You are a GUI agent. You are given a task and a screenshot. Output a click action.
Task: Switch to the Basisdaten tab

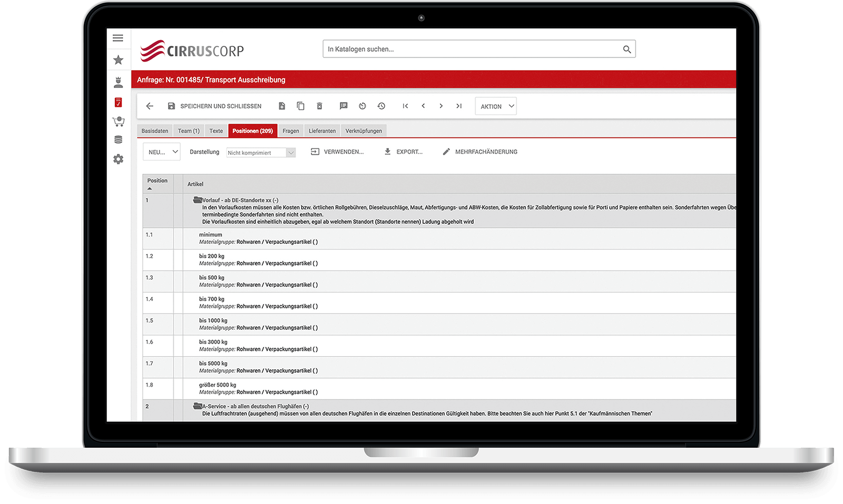pos(155,131)
